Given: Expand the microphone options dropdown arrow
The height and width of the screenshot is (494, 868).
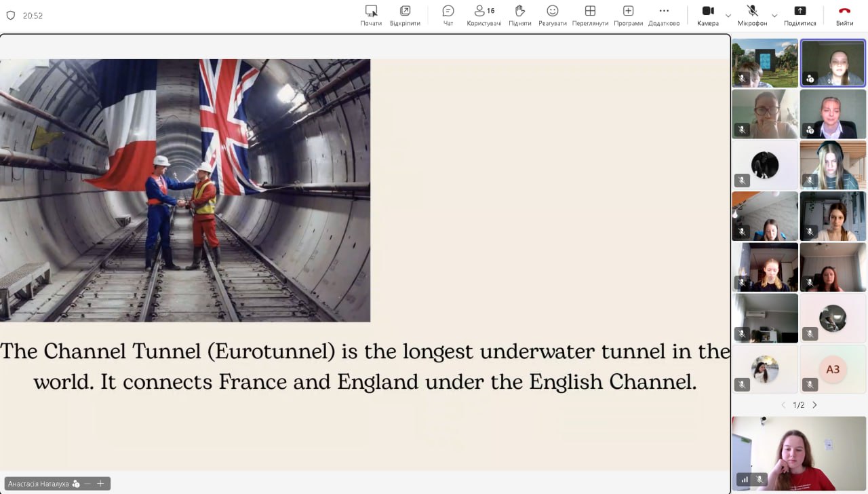Looking at the screenshot, I should coord(774,16).
